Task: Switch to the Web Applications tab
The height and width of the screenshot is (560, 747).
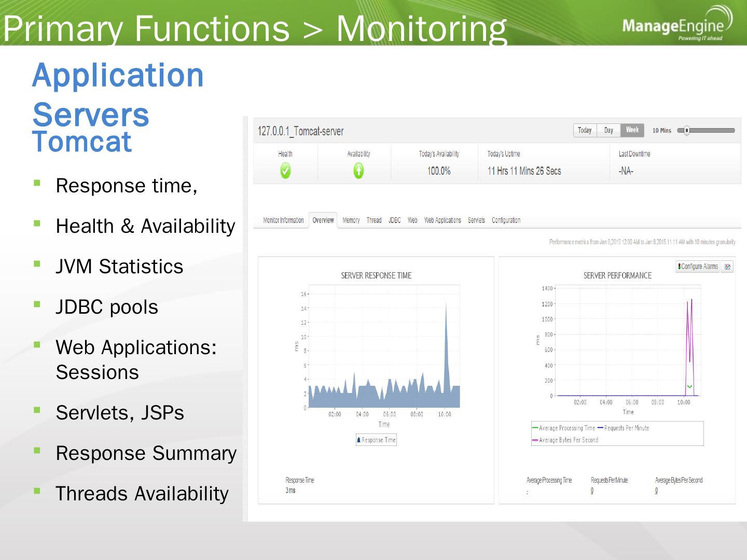Action: (442, 220)
